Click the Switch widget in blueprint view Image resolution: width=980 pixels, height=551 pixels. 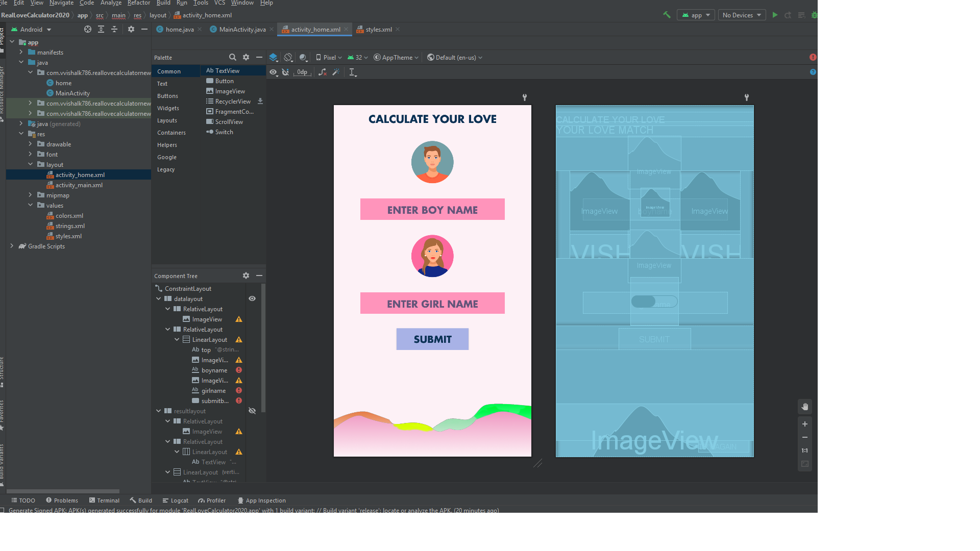(x=654, y=302)
